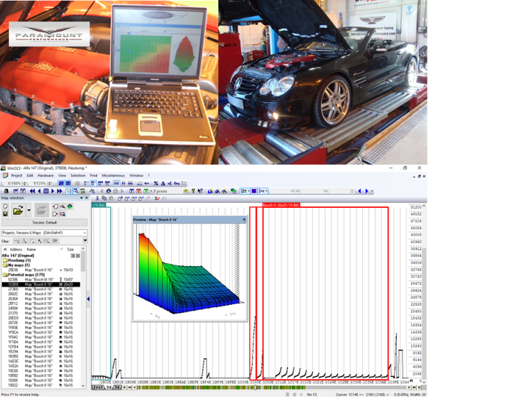The height and width of the screenshot is (399, 532).
Task: Click the new document icon in Map selection
Action: coord(6,206)
